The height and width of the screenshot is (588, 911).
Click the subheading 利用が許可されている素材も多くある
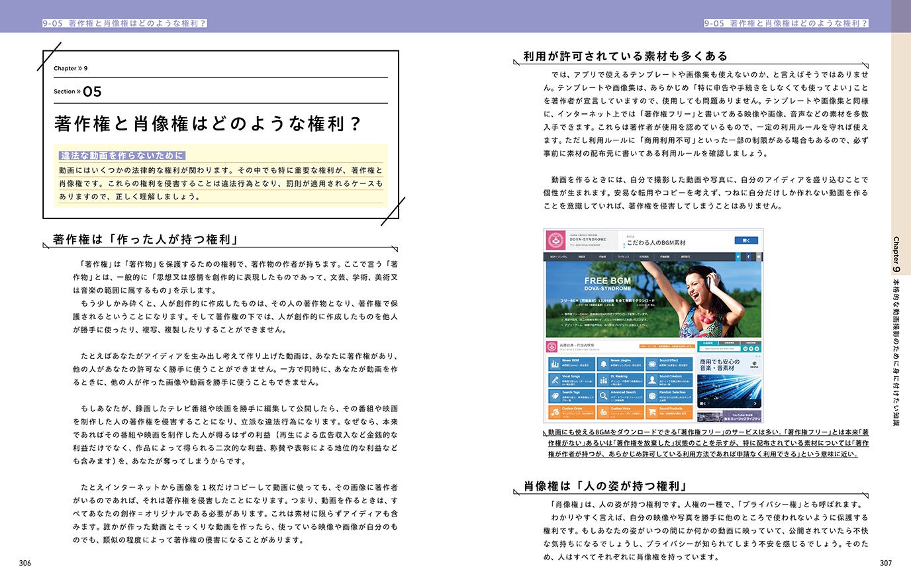click(626, 56)
